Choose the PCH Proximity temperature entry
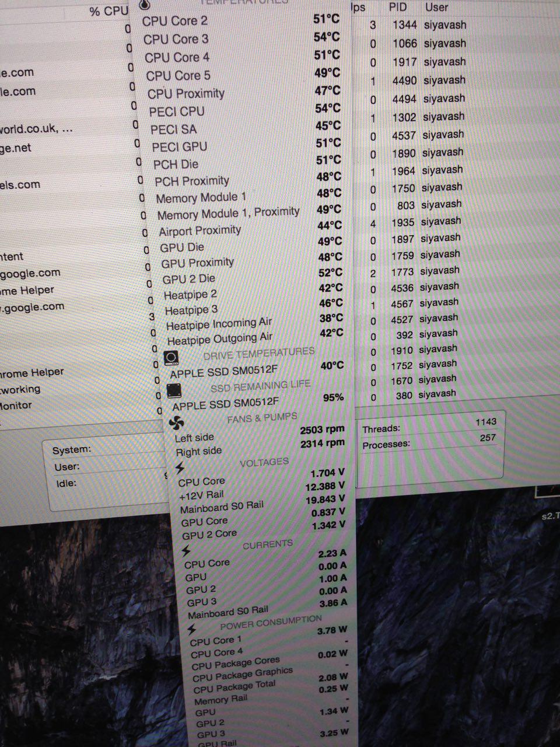560x747 pixels. [249, 180]
